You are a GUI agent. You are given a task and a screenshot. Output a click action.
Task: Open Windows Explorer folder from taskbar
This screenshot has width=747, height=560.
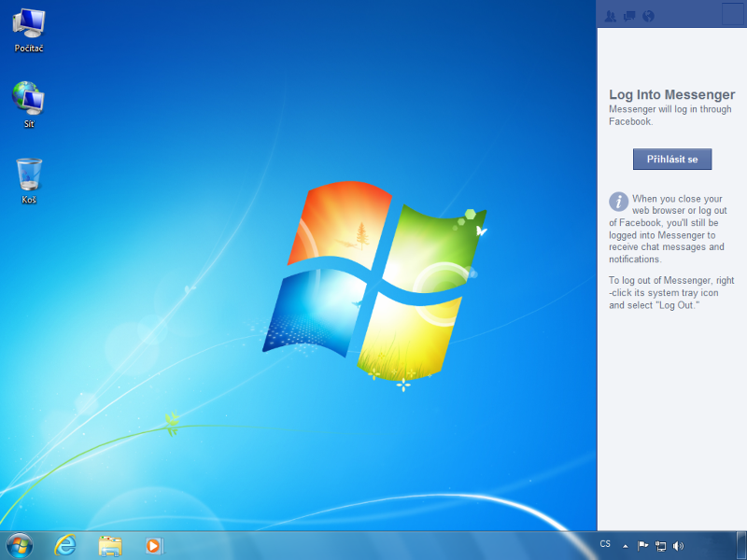(110, 546)
